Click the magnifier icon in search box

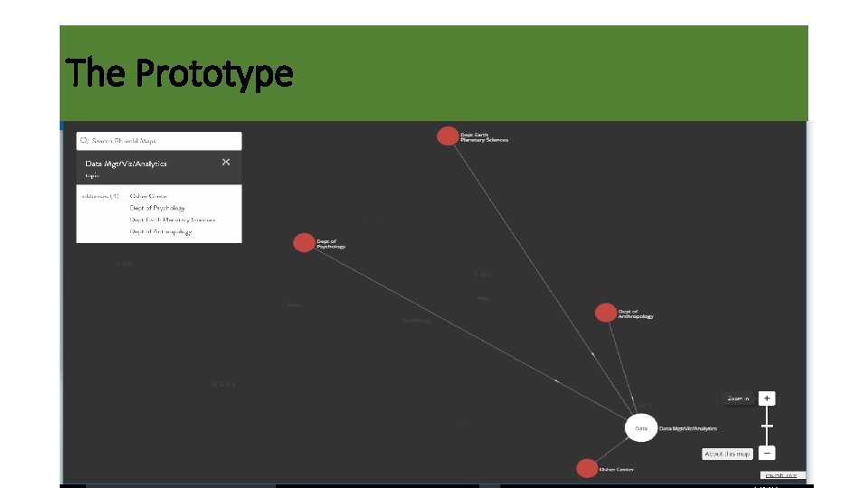(x=84, y=141)
